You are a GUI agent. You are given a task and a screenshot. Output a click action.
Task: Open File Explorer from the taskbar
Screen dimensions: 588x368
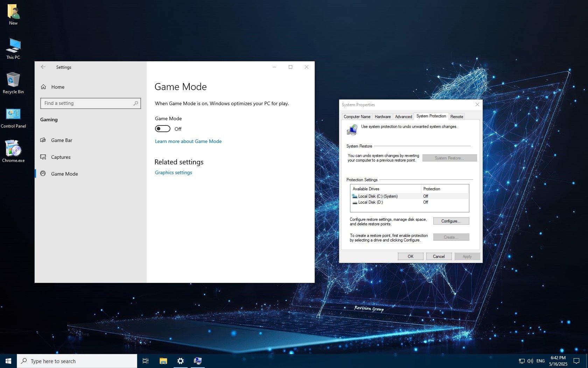[x=163, y=361]
